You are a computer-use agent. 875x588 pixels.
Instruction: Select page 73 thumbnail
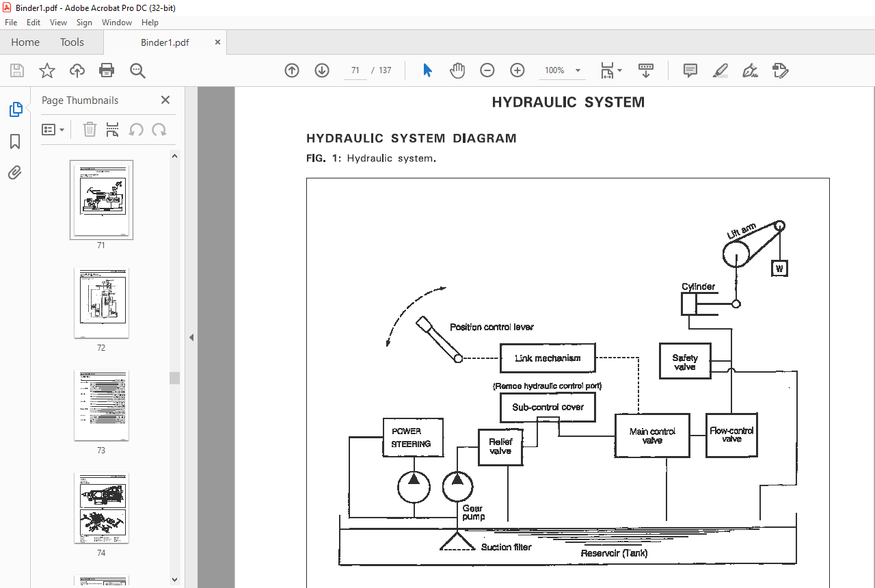(x=101, y=405)
